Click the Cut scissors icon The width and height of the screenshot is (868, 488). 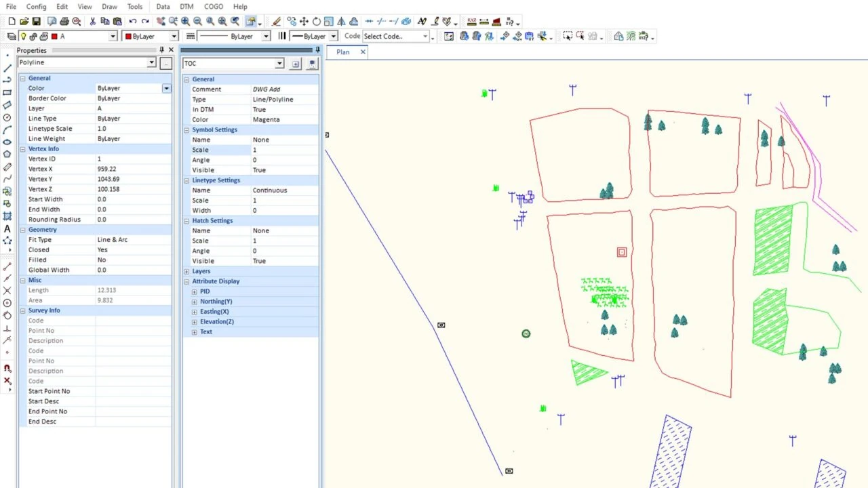[x=93, y=22]
